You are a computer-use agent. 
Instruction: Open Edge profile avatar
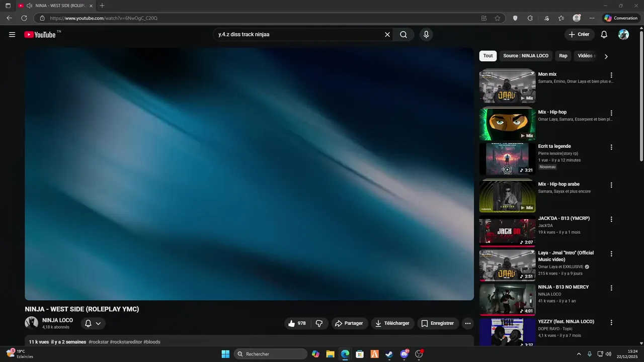point(577,18)
